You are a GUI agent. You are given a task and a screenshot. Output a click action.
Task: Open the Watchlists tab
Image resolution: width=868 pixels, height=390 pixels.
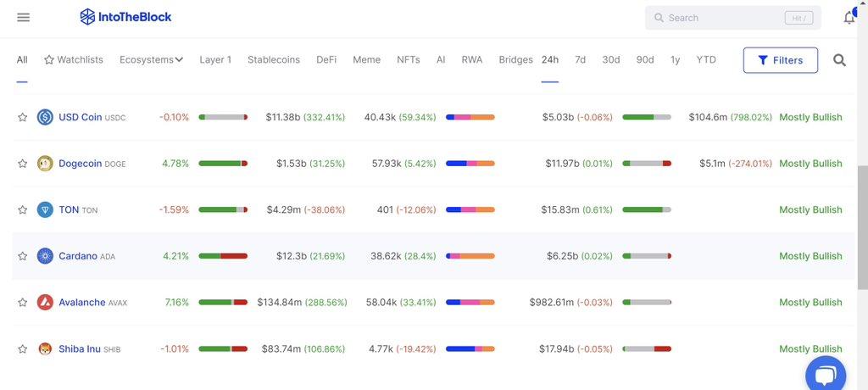(74, 60)
